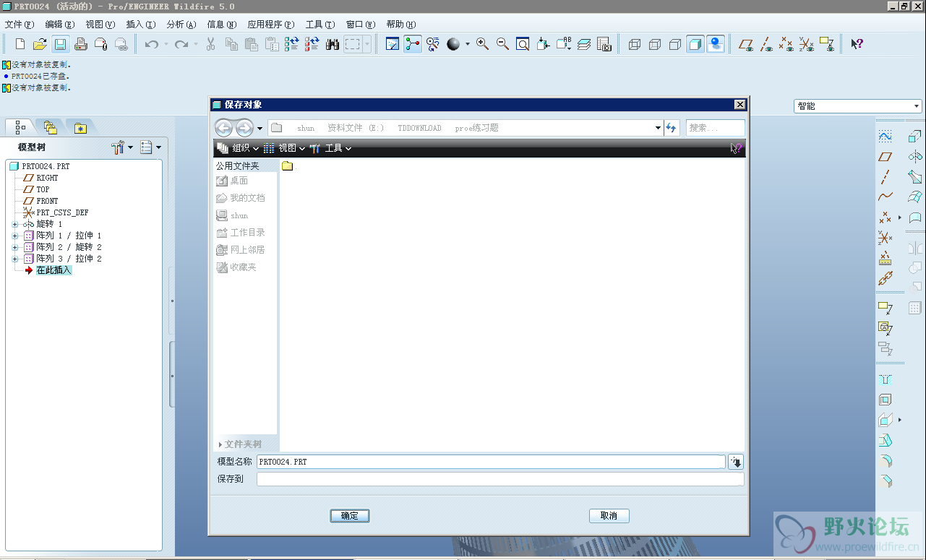The width and height of the screenshot is (926, 560).
Task: Go to 桌面 in common folders
Action: [233, 181]
